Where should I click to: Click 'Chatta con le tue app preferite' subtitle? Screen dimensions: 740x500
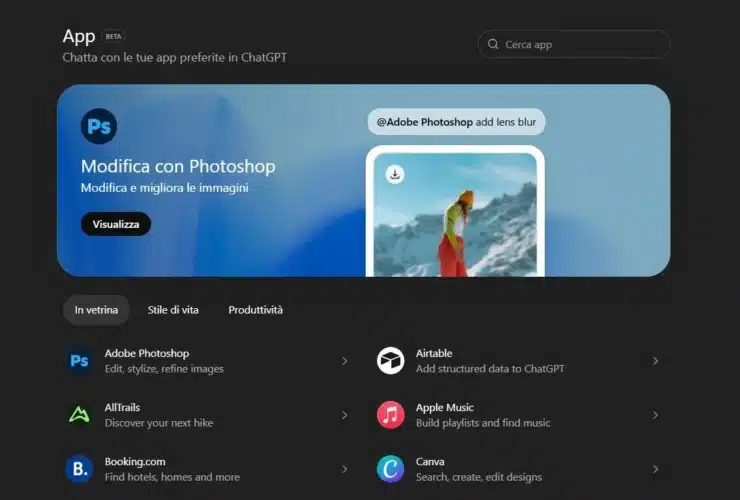pyautogui.click(x=174, y=57)
